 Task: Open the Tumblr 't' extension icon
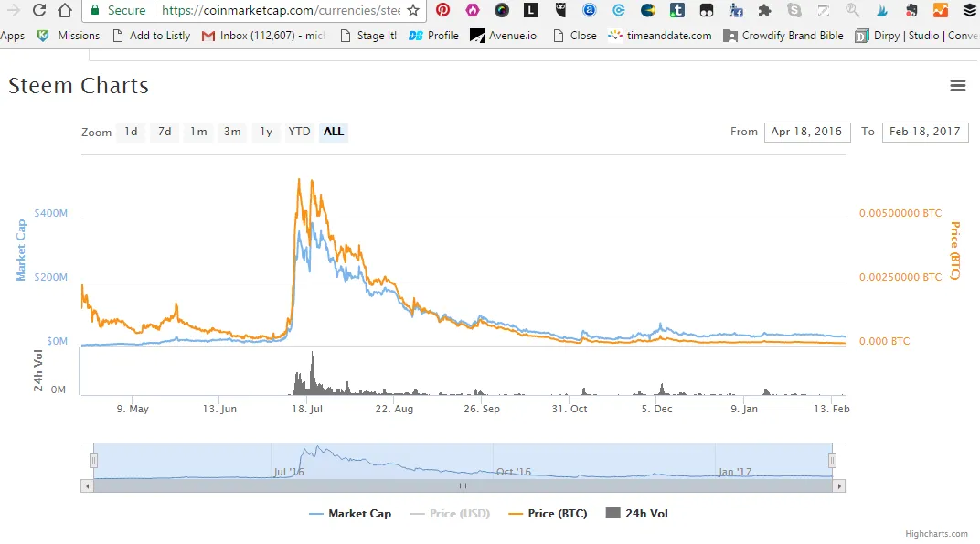click(676, 10)
